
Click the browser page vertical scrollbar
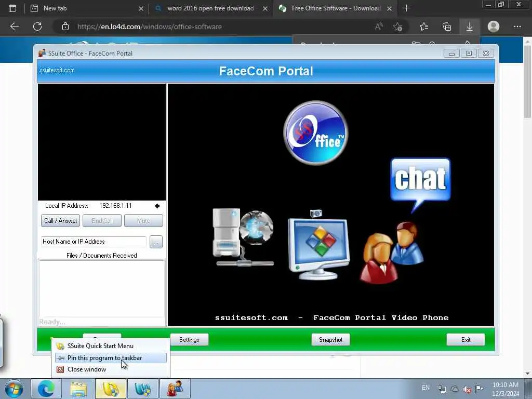(528, 82)
